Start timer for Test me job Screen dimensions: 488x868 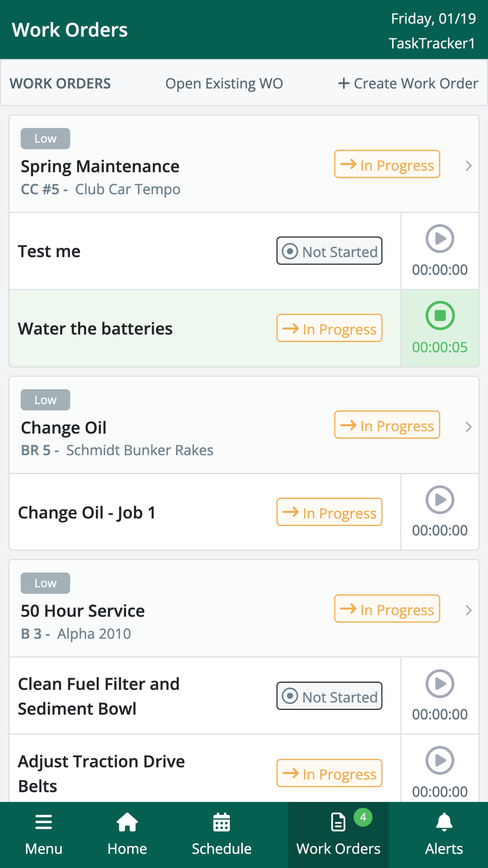coord(440,239)
